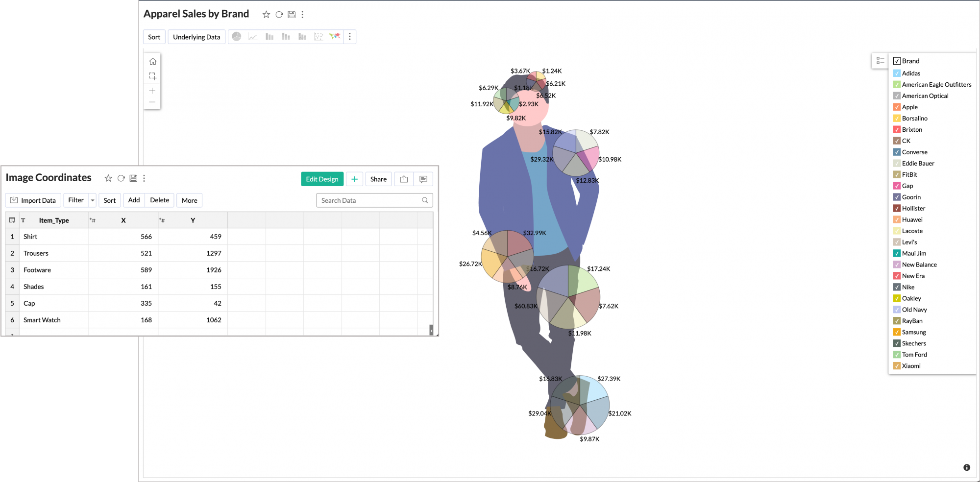Switch chart to the geo map type
Viewport: 980px width, 482px height.
tap(335, 37)
